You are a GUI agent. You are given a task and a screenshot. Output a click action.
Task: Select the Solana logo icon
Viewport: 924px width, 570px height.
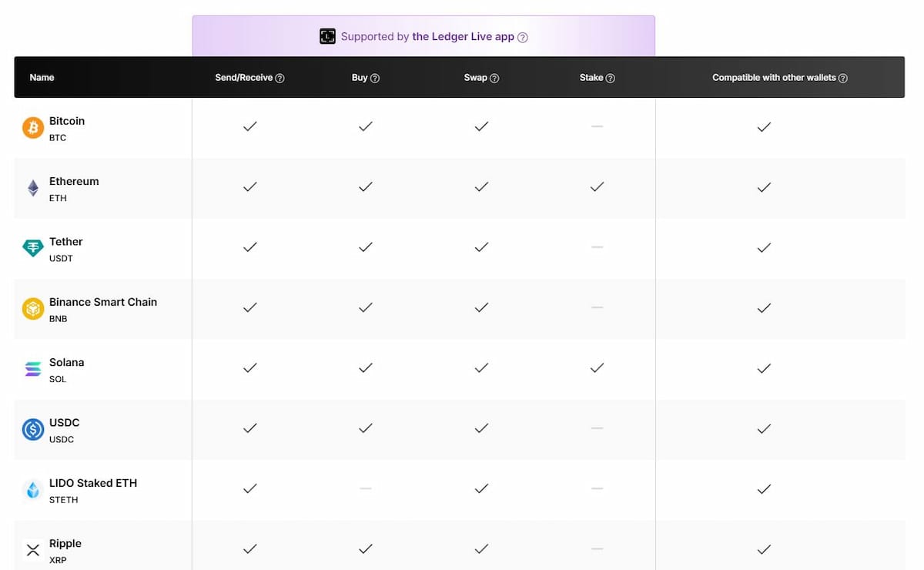tap(32, 369)
